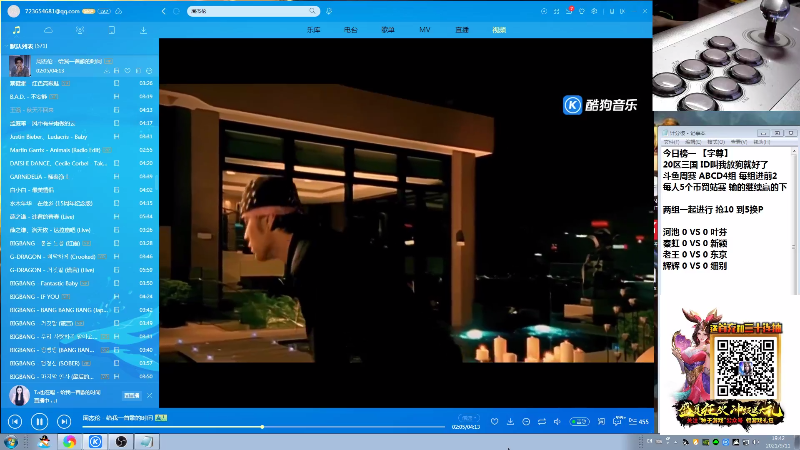
Task: Skip to the next track
Action: click(64, 421)
